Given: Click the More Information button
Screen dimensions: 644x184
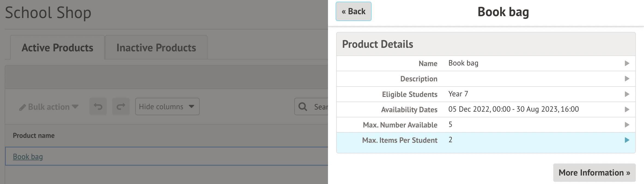Looking at the screenshot, I should click(594, 173).
